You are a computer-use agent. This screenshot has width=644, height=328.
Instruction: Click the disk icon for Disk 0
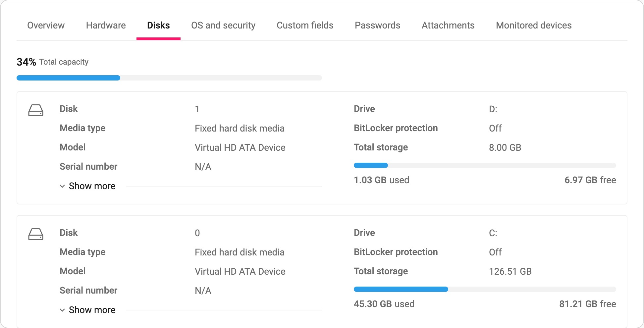tap(36, 234)
